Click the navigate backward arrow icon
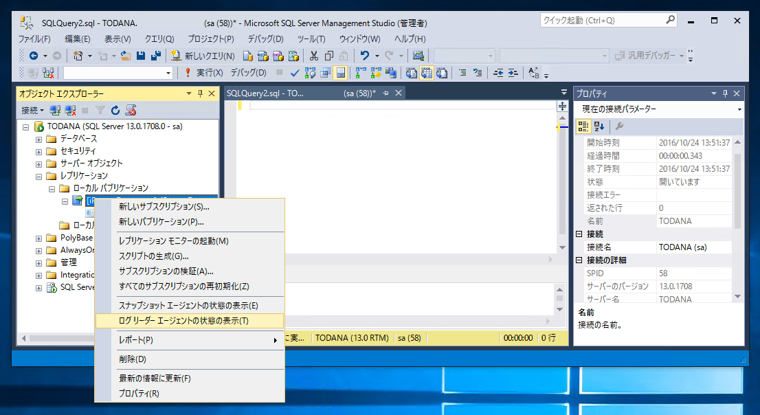This screenshot has width=760, height=415. pos(33,56)
